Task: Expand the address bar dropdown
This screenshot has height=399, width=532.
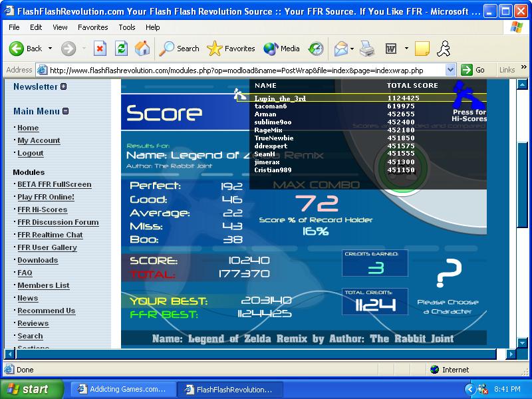Action: pyautogui.click(x=450, y=70)
